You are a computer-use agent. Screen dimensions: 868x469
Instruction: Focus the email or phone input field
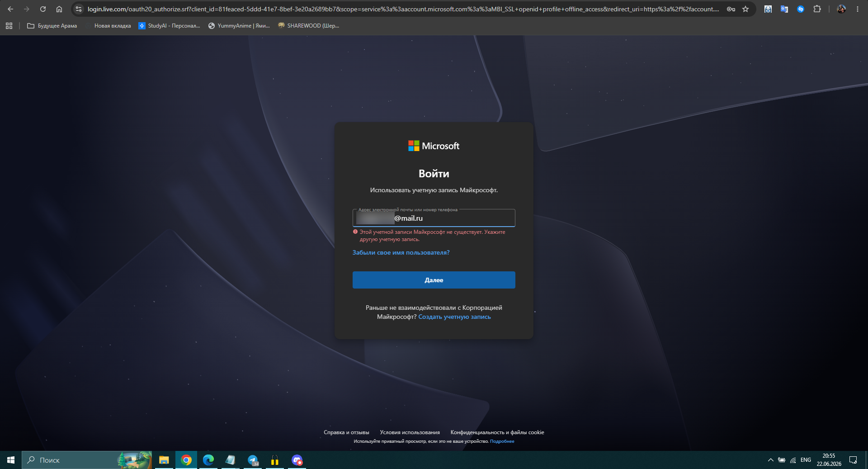tap(434, 218)
